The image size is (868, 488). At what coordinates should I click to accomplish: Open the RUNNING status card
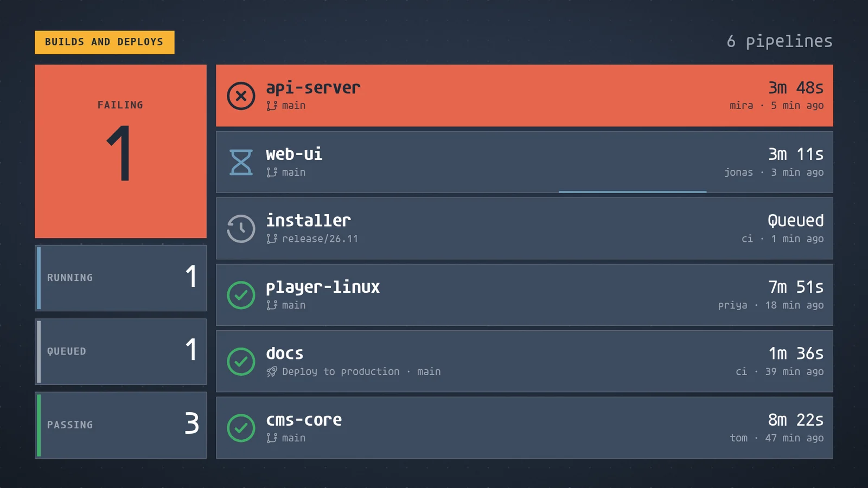[x=120, y=278]
